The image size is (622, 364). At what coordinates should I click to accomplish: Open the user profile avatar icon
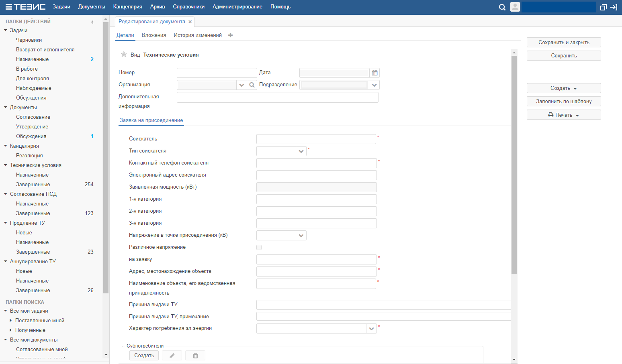pyautogui.click(x=515, y=7)
